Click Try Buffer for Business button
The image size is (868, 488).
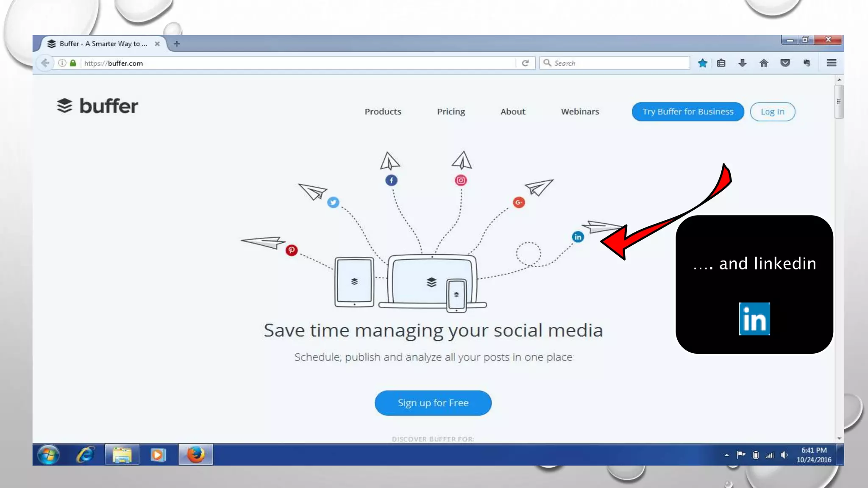(688, 112)
